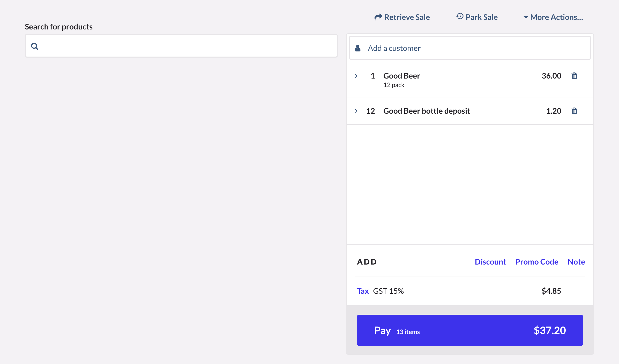Click Park Sale text
This screenshot has width=619, height=364.
[481, 17]
